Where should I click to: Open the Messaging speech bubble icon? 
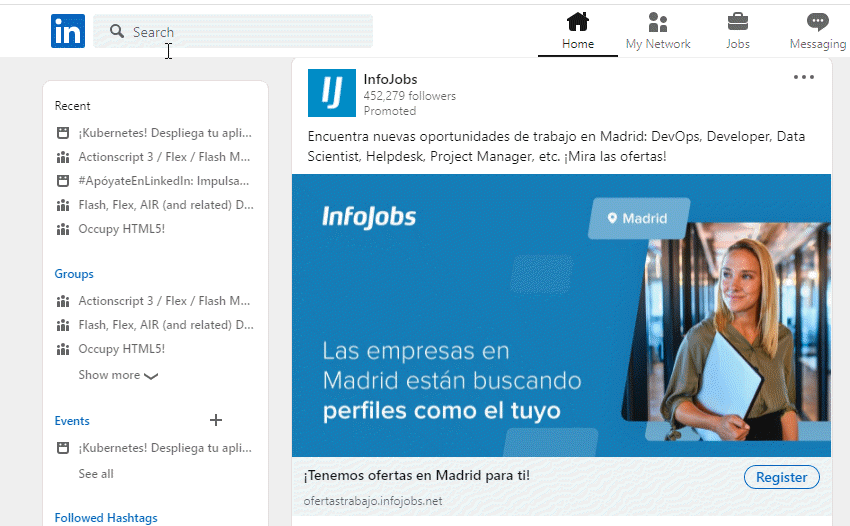[817, 22]
